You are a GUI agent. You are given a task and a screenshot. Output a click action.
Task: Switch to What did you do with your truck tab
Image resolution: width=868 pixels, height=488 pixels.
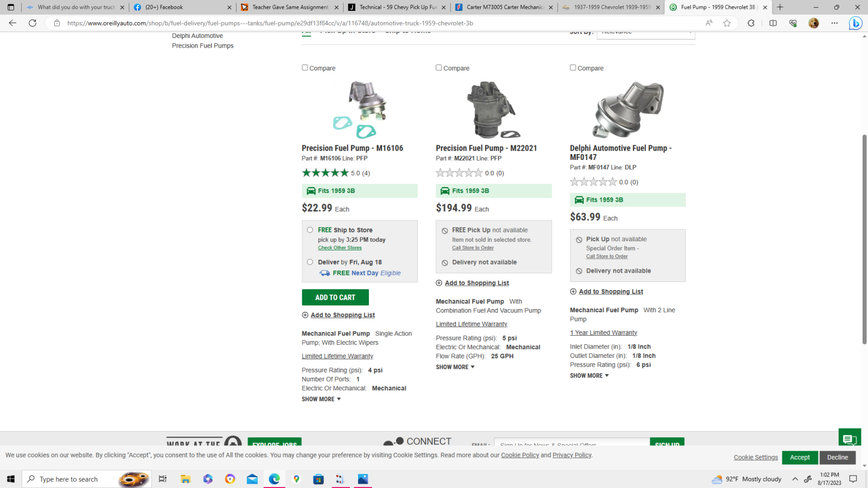pyautogui.click(x=74, y=7)
